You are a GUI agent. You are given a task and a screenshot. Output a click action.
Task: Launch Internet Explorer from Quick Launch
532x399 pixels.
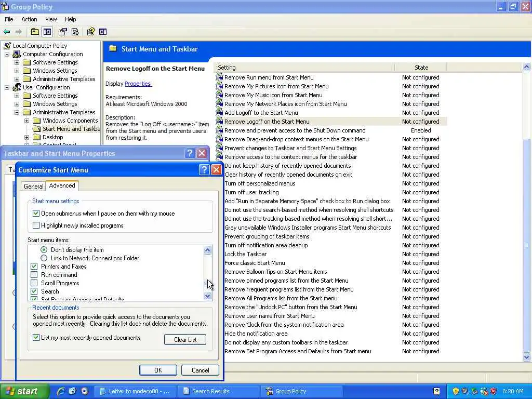[61, 391]
